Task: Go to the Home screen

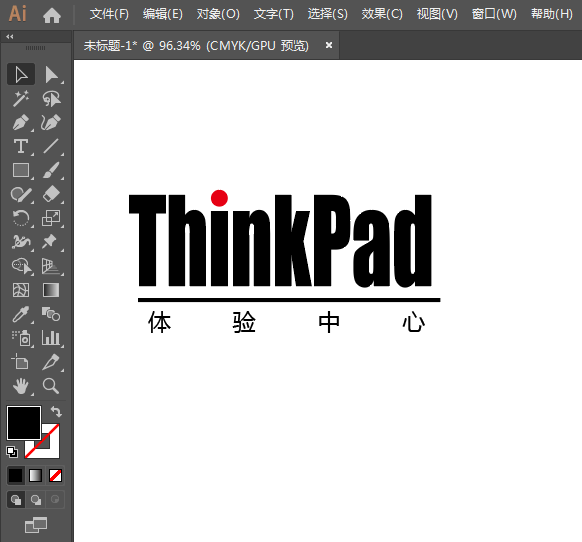Action: click(52, 15)
